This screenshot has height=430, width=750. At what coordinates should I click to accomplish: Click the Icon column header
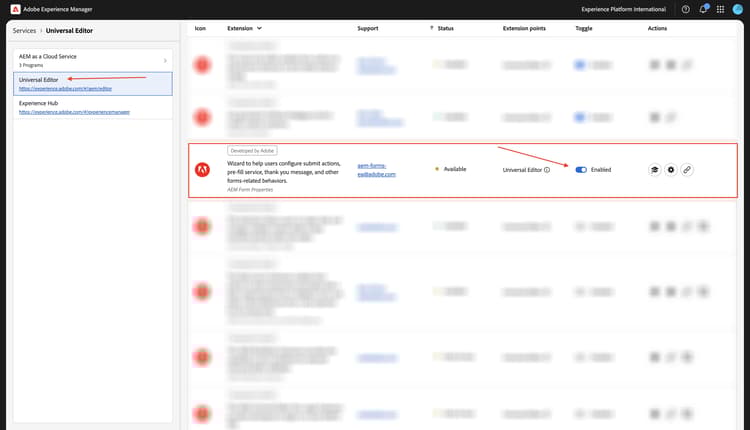[200, 28]
